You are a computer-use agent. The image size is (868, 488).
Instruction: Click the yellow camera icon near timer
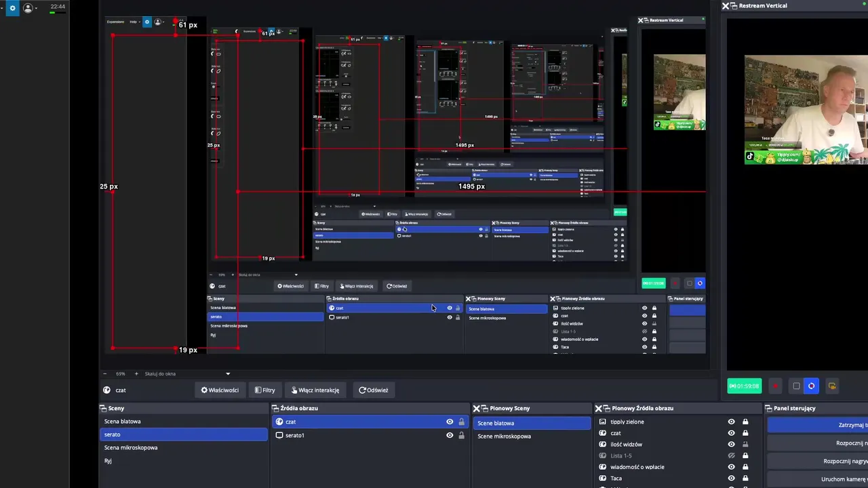pos(832,386)
